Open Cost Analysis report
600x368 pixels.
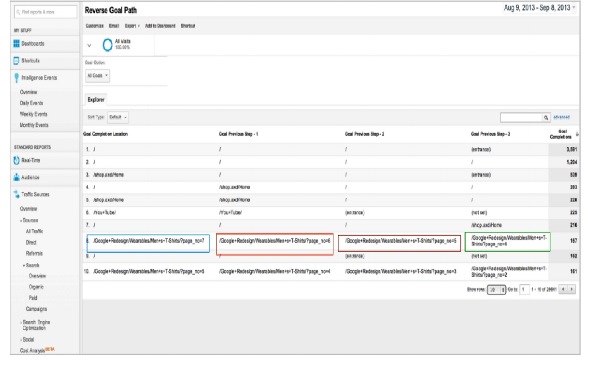pyautogui.click(x=33, y=350)
